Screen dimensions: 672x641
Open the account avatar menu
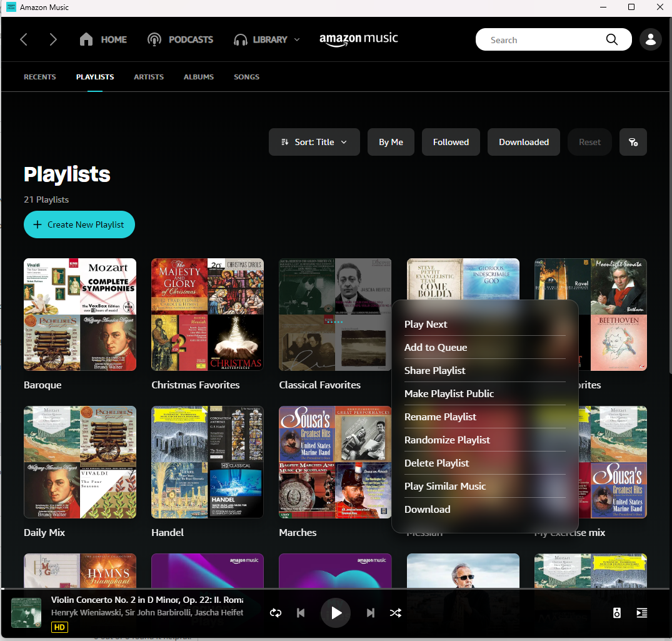651,39
